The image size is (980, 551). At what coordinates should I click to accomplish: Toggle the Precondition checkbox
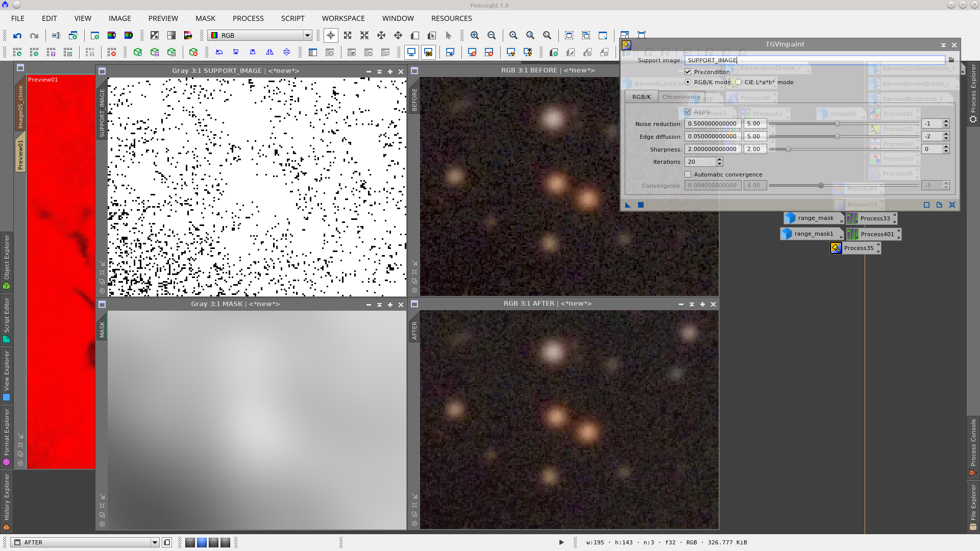coord(688,72)
